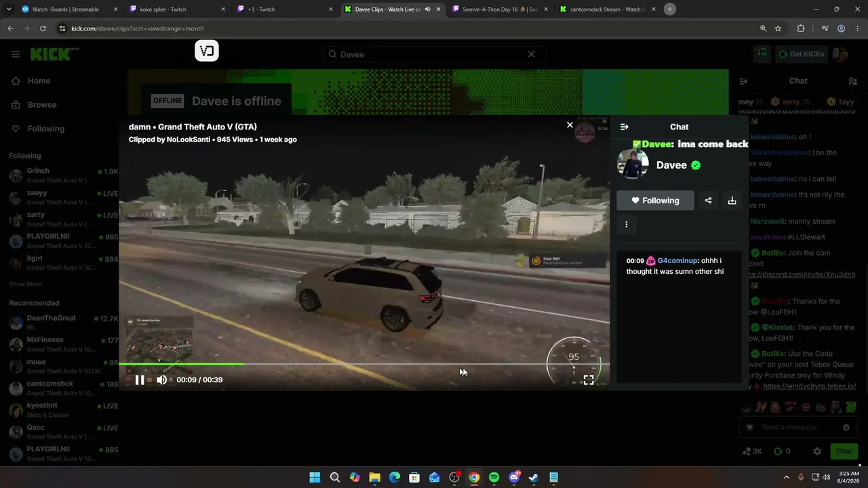The image size is (868, 488).
Task: Open Spotify from the taskbar
Action: point(494,477)
